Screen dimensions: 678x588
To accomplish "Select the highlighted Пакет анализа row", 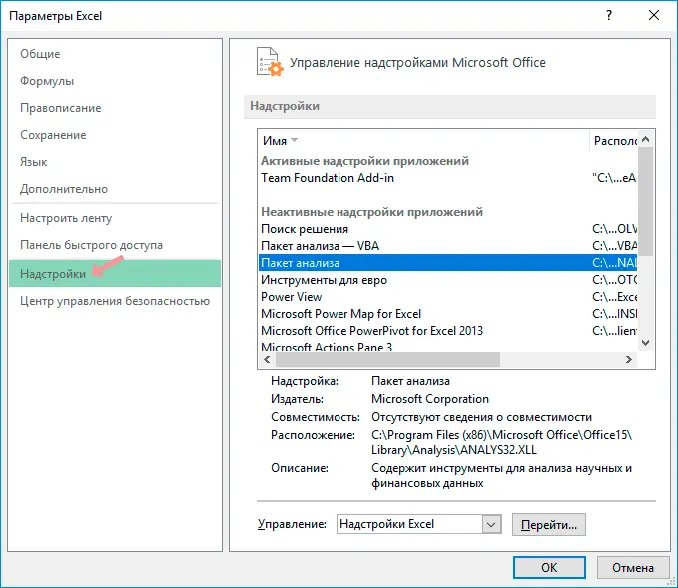I will click(x=448, y=262).
